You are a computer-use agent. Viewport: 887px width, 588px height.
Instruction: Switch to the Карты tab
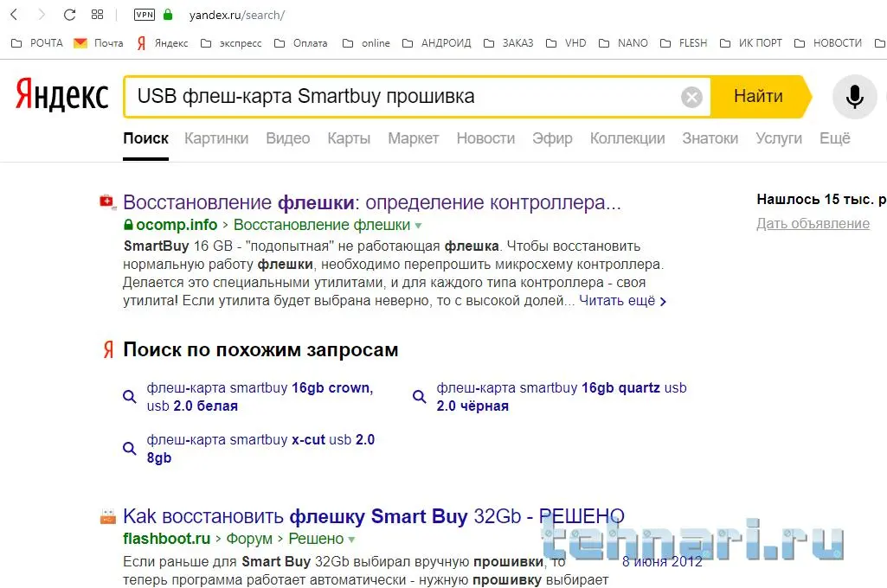(349, 138)
